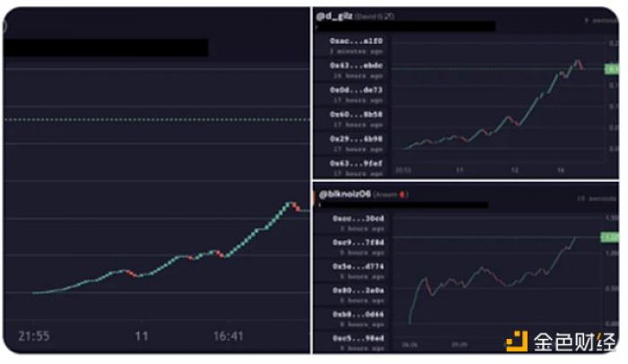Click the green price tag on blknoiz06 chart
Screen dimensions: 628x364
coord(609,237)
